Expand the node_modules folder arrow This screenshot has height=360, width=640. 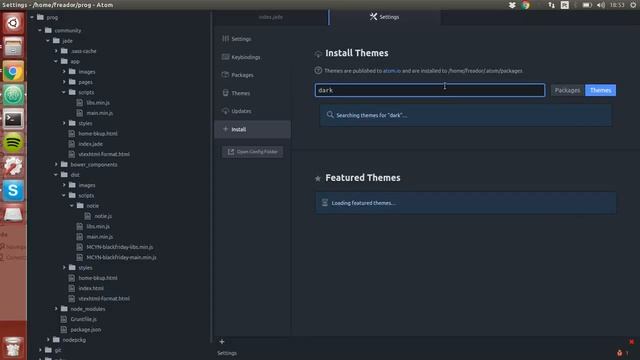coord(56,309)
